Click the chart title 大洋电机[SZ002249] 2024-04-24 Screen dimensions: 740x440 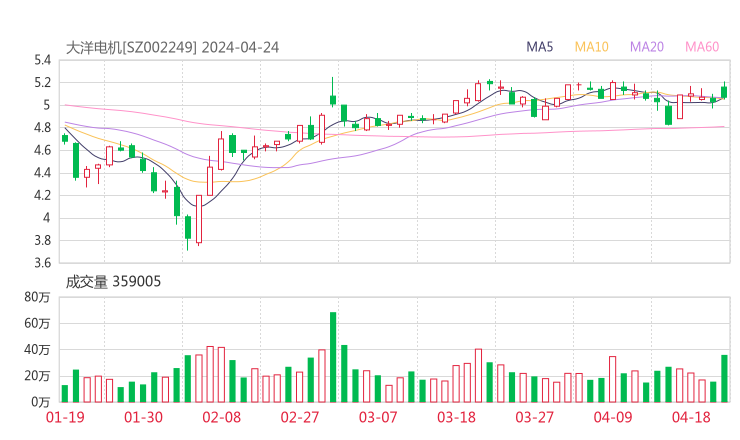pos(172,47)
